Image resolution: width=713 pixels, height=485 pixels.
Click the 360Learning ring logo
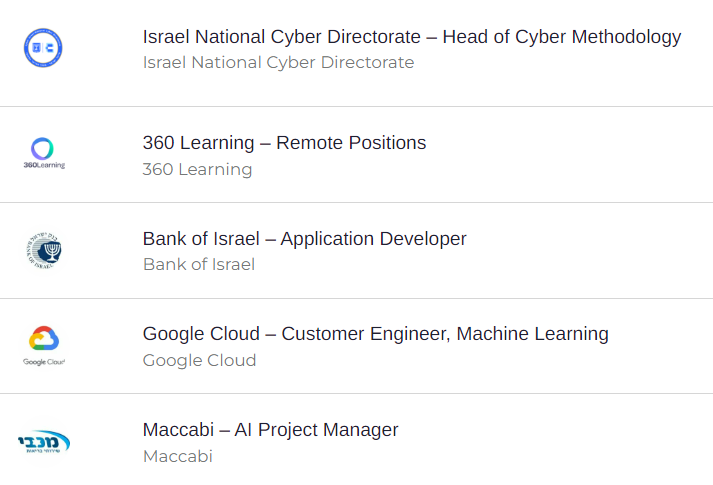pyautogui.click(x=42, y=149)
